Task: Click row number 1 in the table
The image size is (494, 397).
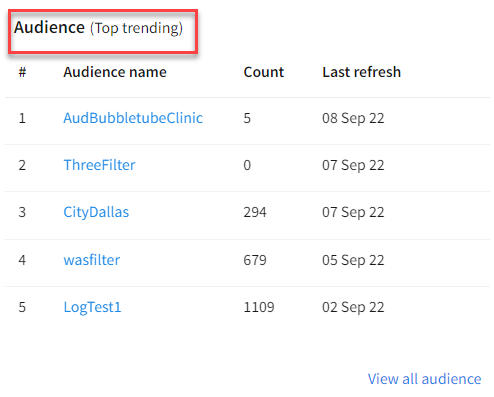Action: tap(22, 118)
